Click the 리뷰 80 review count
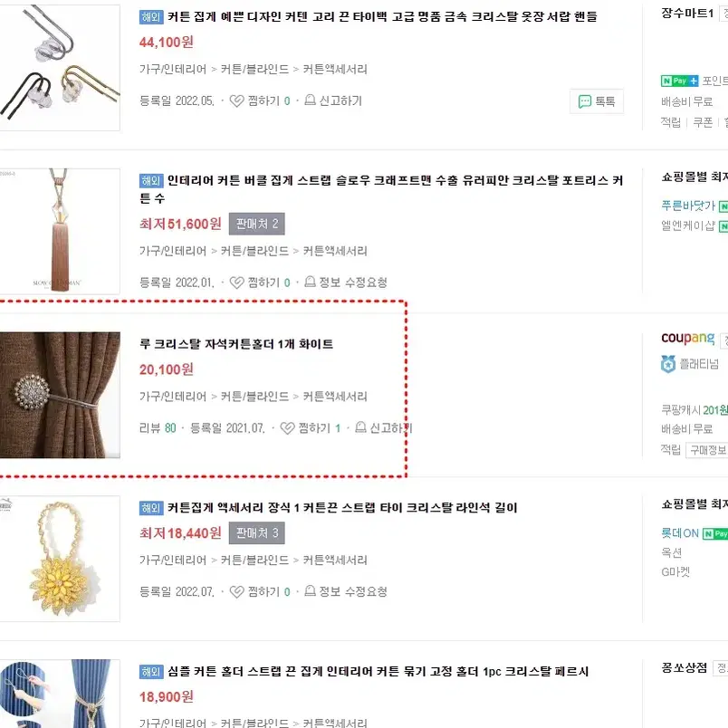Image resolution: width=728 pixels, height=728 pixels. [158, 428]
